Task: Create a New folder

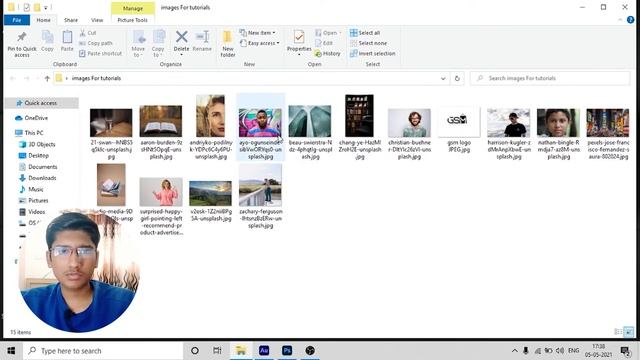Action: coord(228,44)
